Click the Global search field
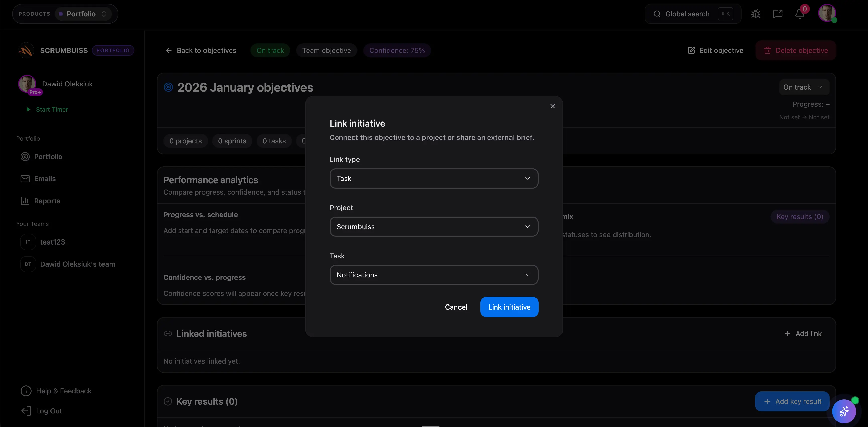The image size is (868, 427). [687, 14]
